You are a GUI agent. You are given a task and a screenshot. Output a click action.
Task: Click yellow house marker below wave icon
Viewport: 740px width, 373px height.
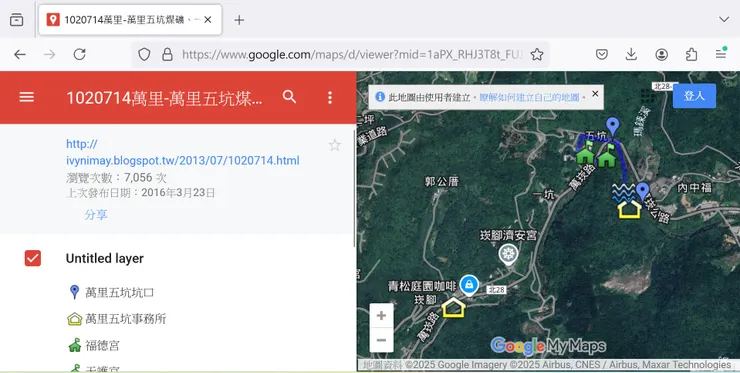(630, 209)
